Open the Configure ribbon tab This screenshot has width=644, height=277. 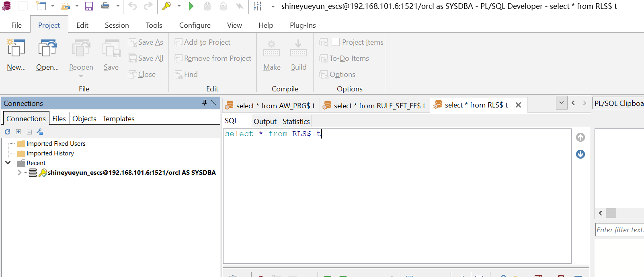pos(195,25)
